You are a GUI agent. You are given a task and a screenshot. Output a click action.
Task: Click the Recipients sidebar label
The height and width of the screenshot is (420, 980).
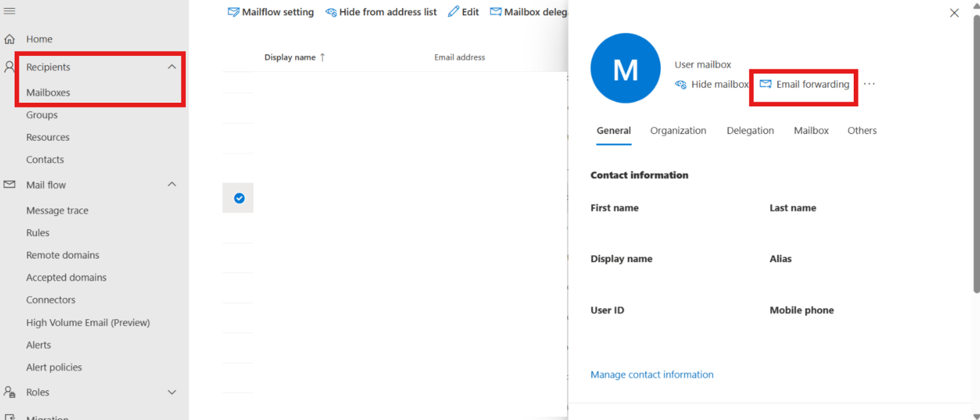(x=48, y=67)
